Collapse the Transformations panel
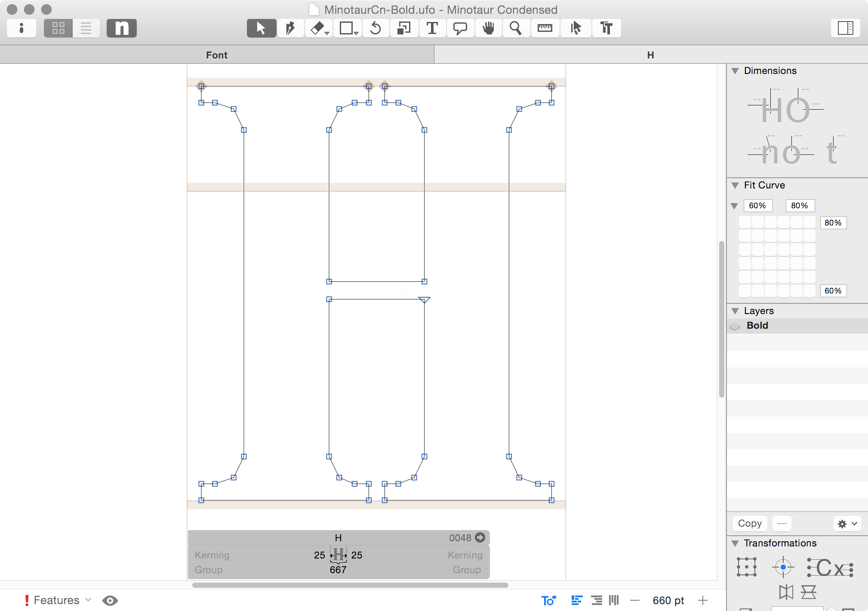Viewport: 868px width, 611px height. (x=735, y=543)
